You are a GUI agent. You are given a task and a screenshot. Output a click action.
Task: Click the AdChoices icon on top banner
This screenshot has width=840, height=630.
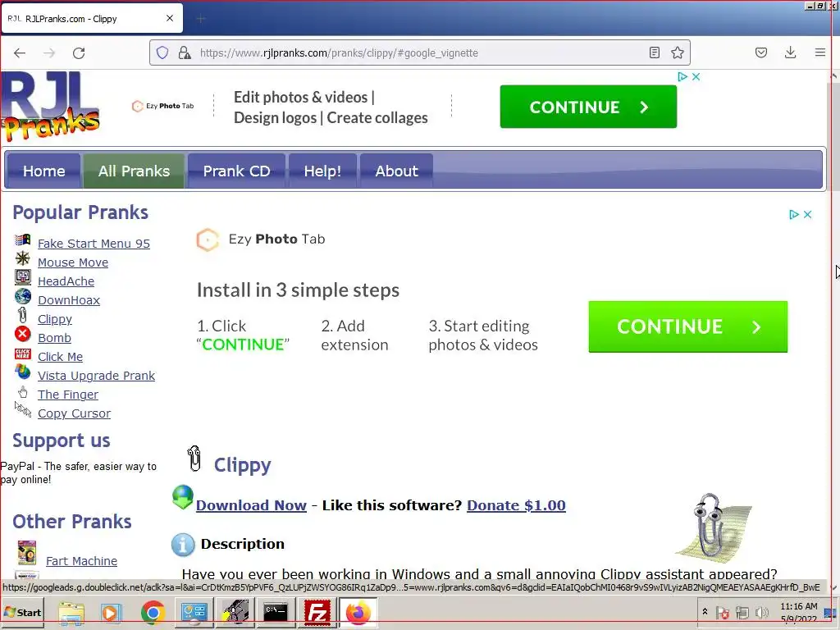coord(682,76)
